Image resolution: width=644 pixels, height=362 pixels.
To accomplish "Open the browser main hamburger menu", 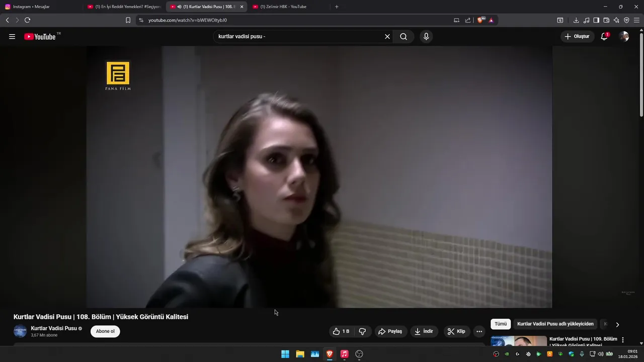I will (637, 20).
